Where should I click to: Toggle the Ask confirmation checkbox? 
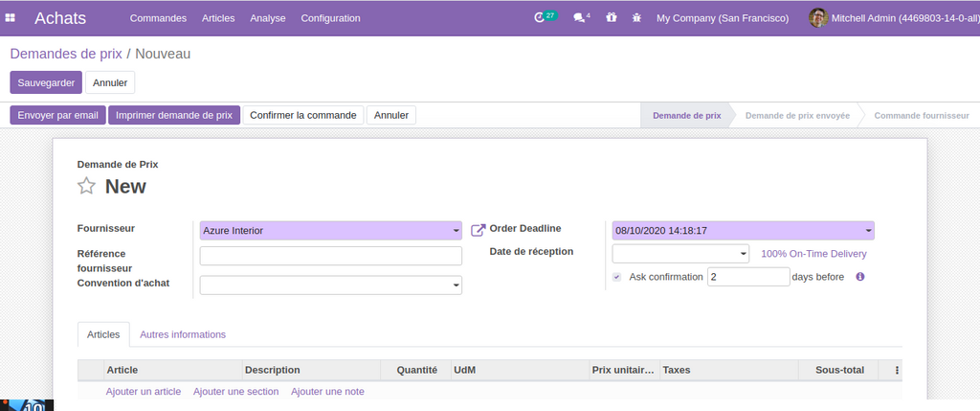pyautogui.click(x=616, y=277)
